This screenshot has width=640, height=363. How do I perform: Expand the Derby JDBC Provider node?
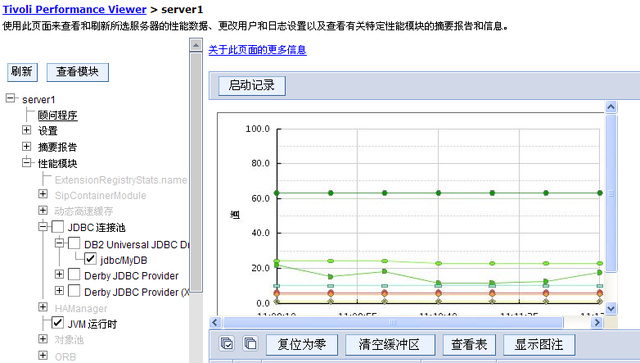(x=59, y=274)
